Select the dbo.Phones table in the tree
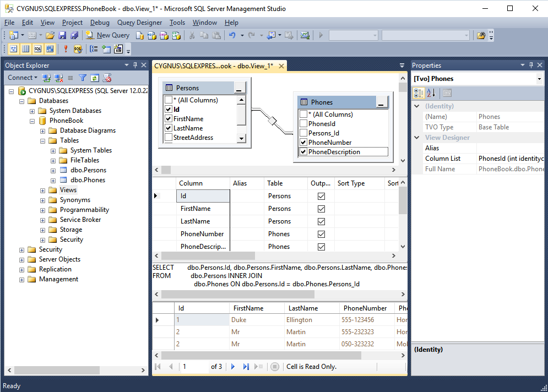Viewport: 548px width, 392px height. (x=88, y=180)
